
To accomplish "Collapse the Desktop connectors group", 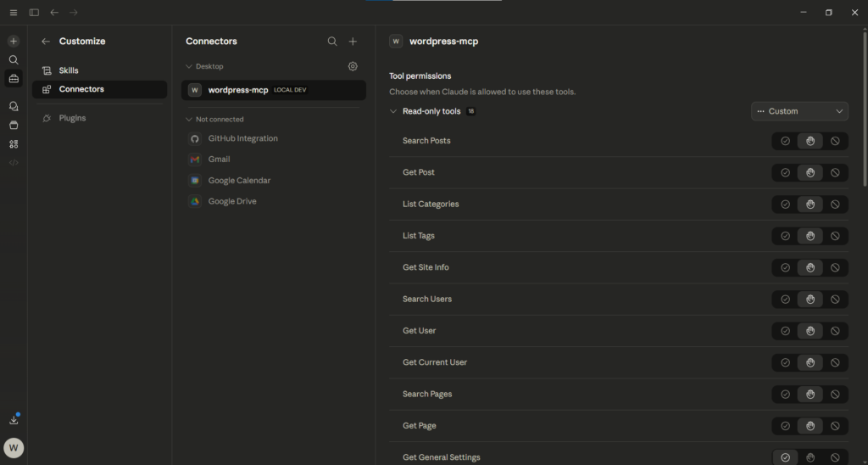I will [189, 66].
